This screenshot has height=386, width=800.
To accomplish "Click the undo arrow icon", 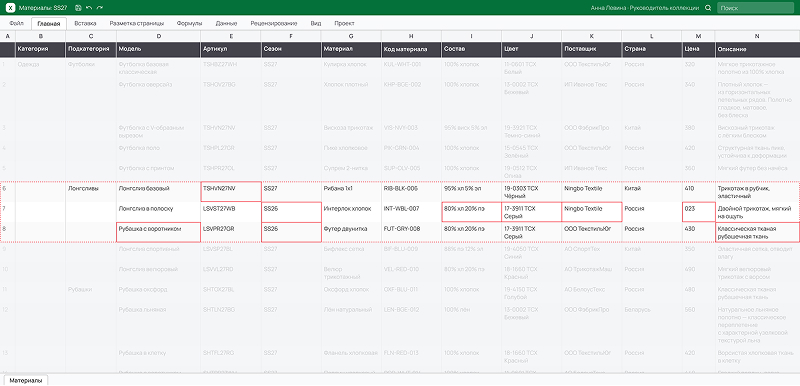I will [x=89, y=8].
